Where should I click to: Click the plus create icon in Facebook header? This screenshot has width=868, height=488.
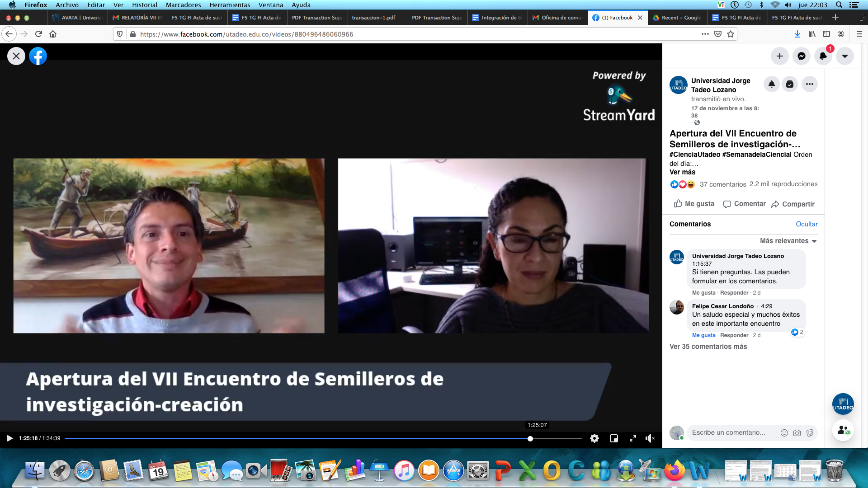click(x=779, y=56)
